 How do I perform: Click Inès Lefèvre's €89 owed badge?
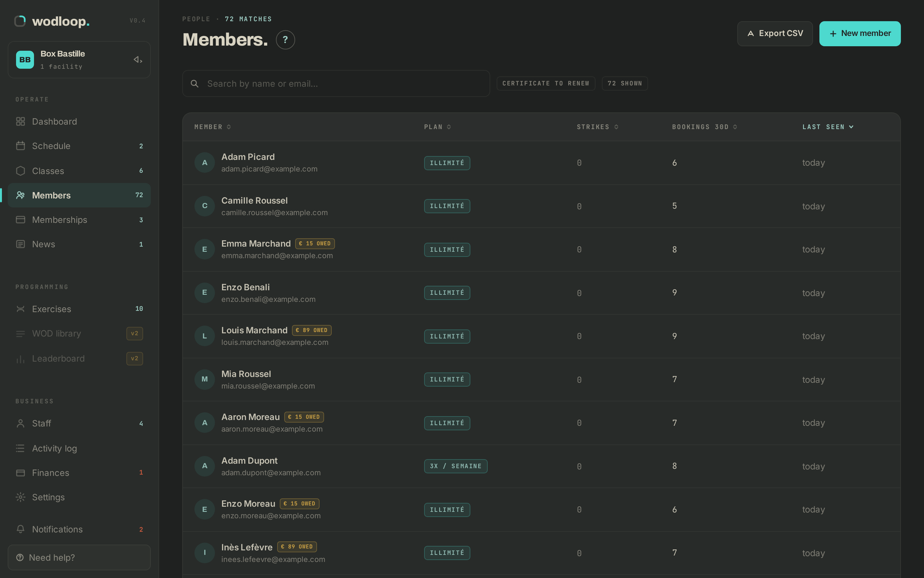(x=297, y=547)
